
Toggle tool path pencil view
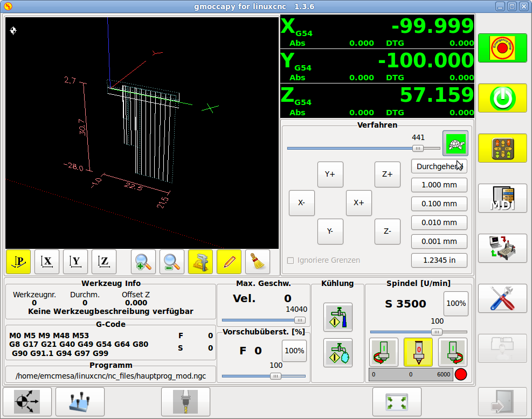point(229,262)
